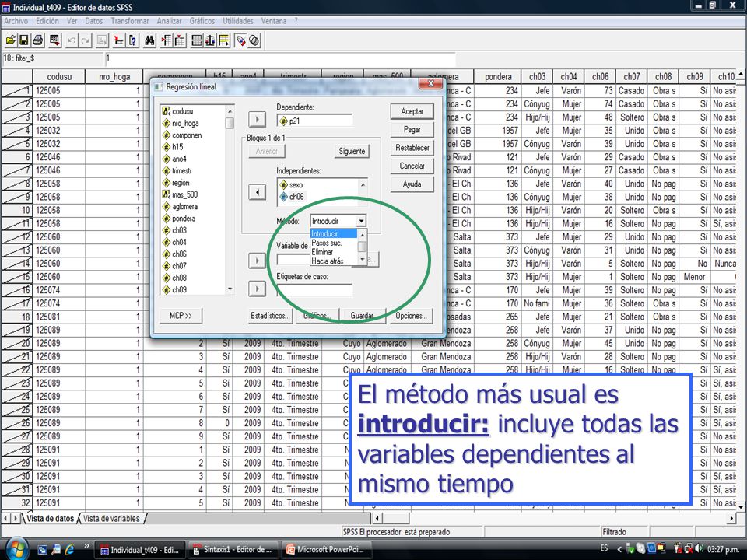This screenshot has height=560, width=747.
Task: Click the left-arrow button beside Independientes list
Action: (x=258, y=192)
